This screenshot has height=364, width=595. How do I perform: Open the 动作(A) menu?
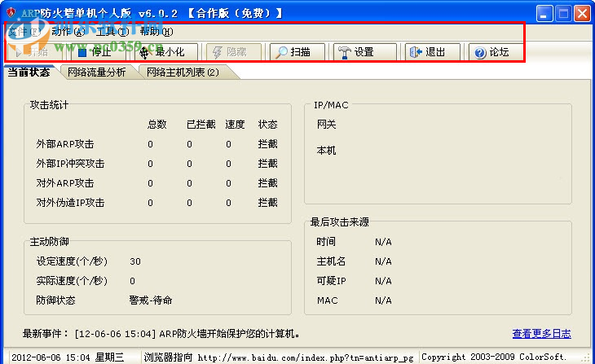(68, 32)
